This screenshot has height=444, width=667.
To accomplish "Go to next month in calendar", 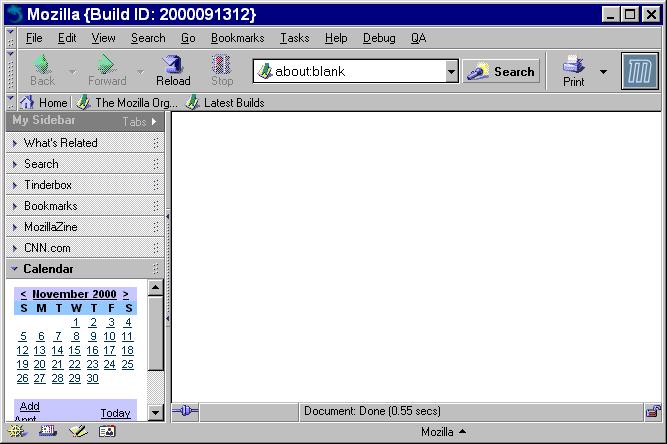I will click(126, 294).
